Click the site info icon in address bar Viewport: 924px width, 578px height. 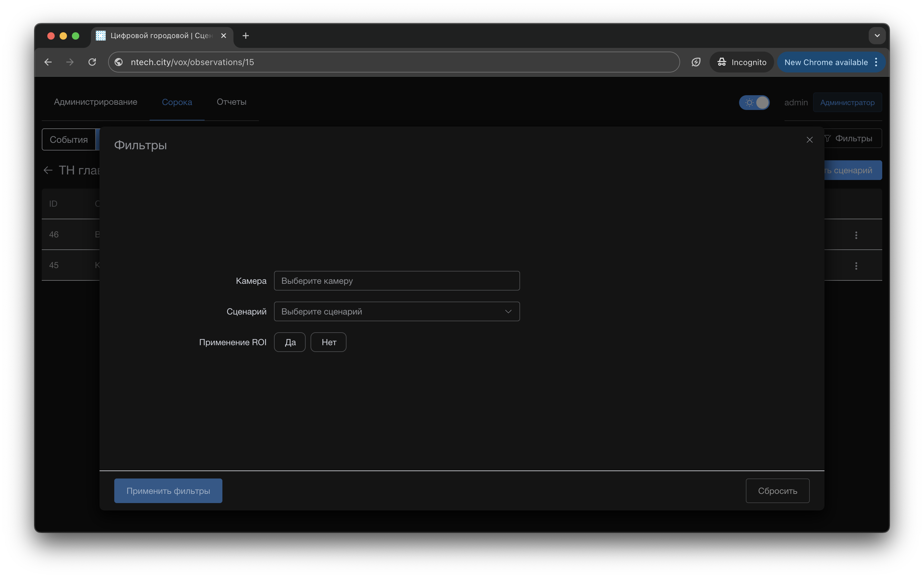[119, 62]
